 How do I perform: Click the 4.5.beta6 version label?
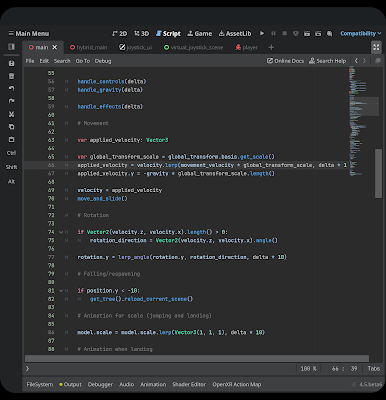point(370,384)
